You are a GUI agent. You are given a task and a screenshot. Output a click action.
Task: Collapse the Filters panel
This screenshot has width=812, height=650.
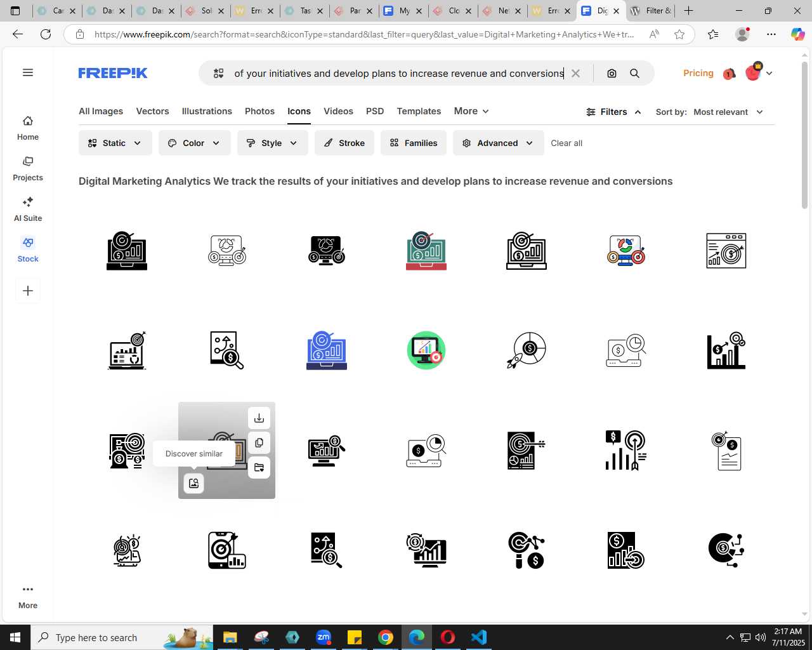pos(613,112)
